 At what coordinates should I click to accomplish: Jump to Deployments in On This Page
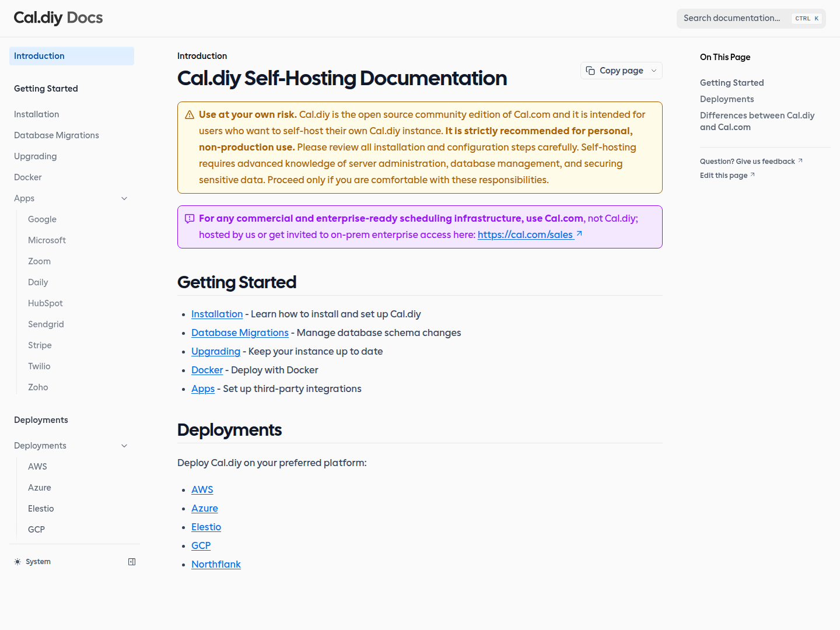coord(727,99)
